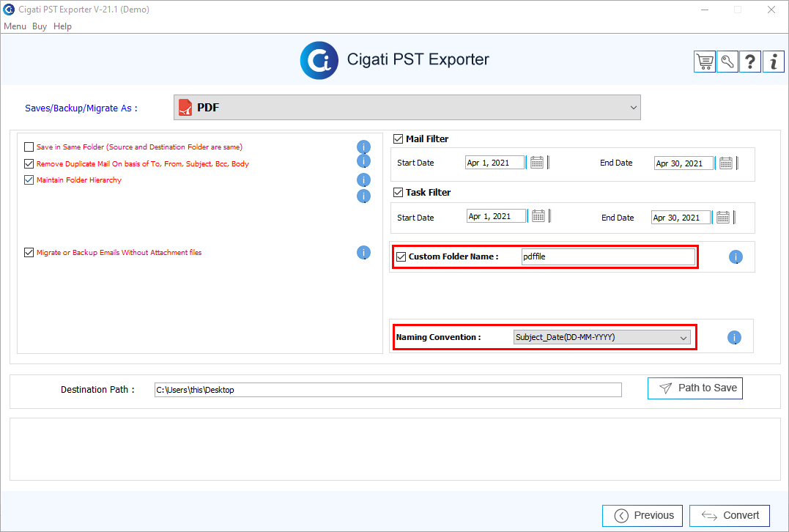Image resolution: width=789 pixels, height=532 pixels.
Task: Show info for Custom Folder Name
Action: coord(736,256)
